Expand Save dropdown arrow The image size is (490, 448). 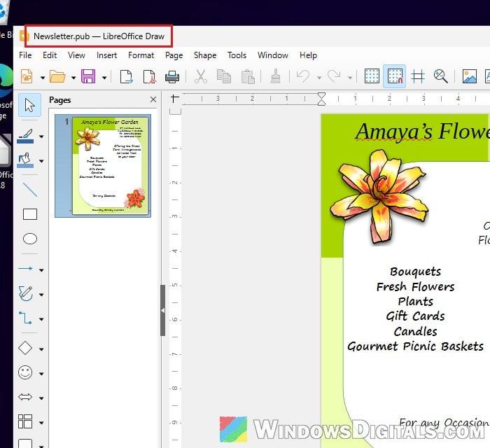point(104,78)
